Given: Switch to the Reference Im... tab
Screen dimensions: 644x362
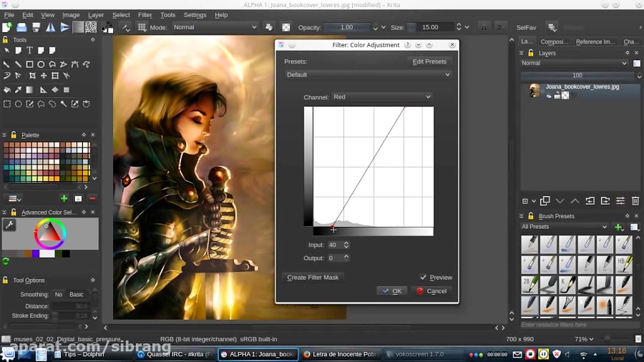Looking at the screenshot, I should [x=595, y=41].
